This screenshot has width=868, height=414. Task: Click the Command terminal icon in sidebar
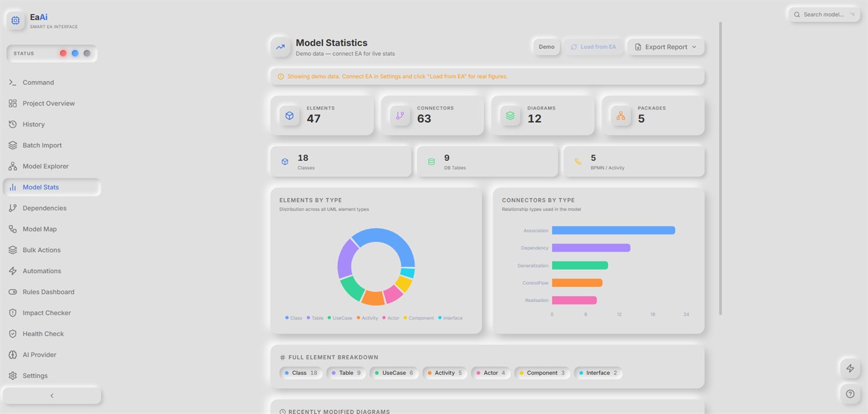pos(12,83)
